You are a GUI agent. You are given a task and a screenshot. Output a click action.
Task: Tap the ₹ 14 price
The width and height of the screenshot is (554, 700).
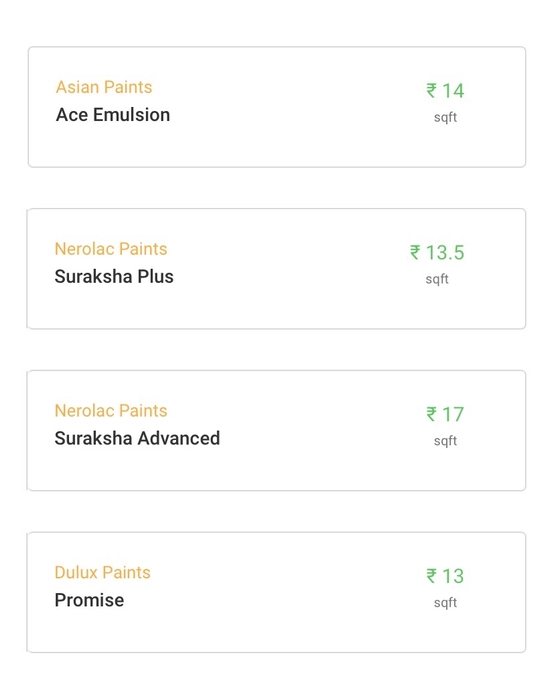pos(445,91)
